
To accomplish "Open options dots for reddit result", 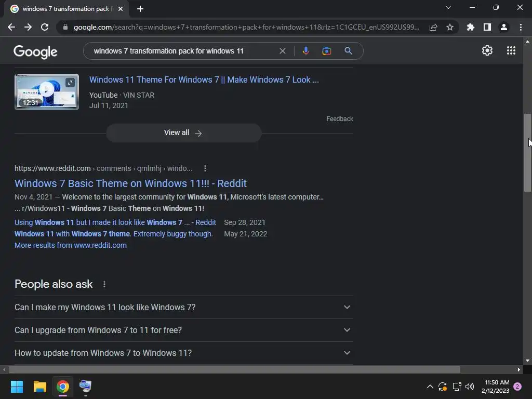I will (x=205, y=168).
